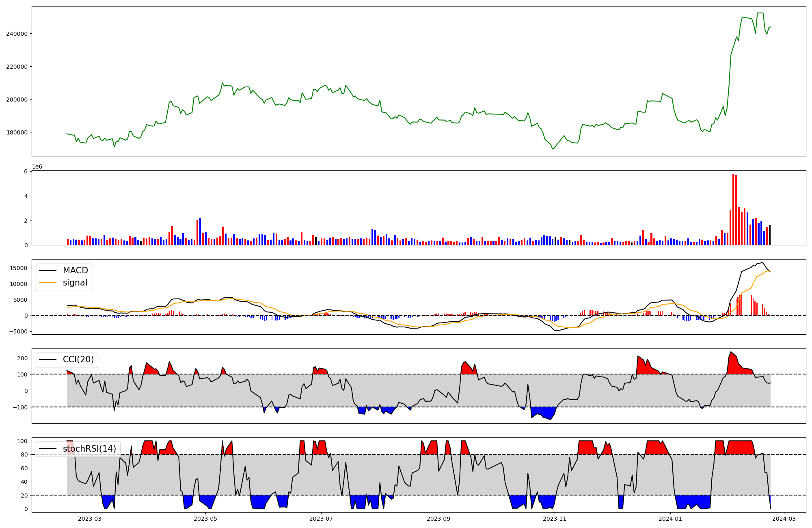Click the signal legend entry

click(x=75, y=283)
